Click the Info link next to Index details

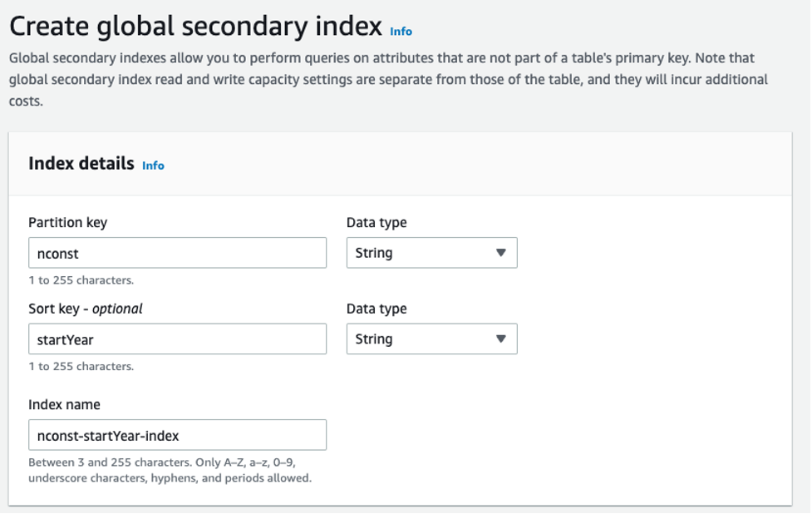155,165
